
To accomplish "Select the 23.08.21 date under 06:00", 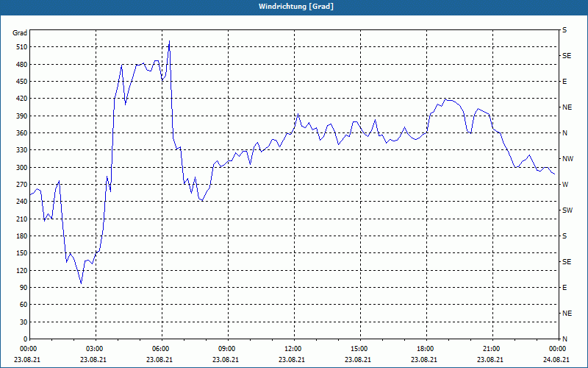I will coord(159,360).
